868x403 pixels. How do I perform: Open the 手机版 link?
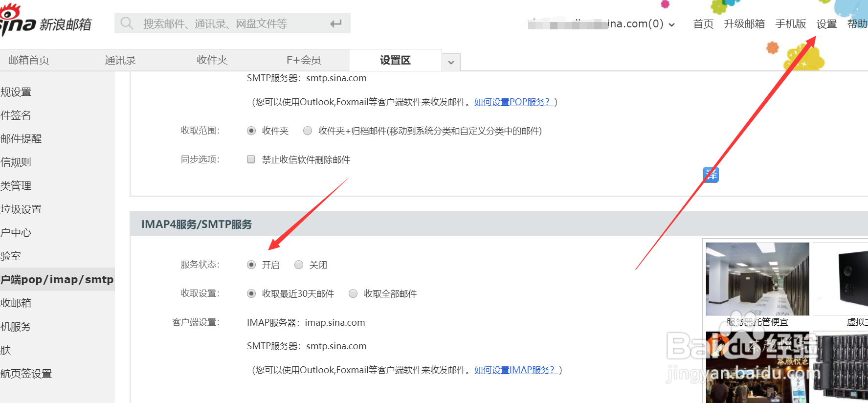(x=790, y=23)
